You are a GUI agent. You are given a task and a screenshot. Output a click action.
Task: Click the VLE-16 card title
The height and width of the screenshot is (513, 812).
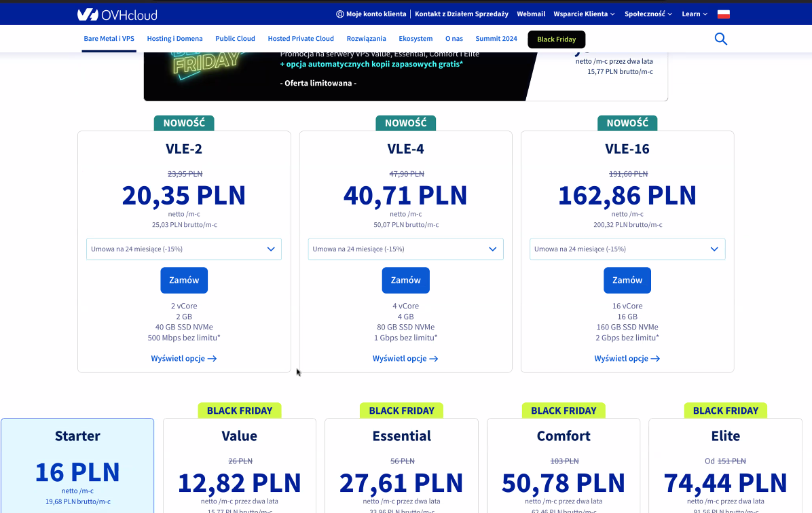click(627, 149)
